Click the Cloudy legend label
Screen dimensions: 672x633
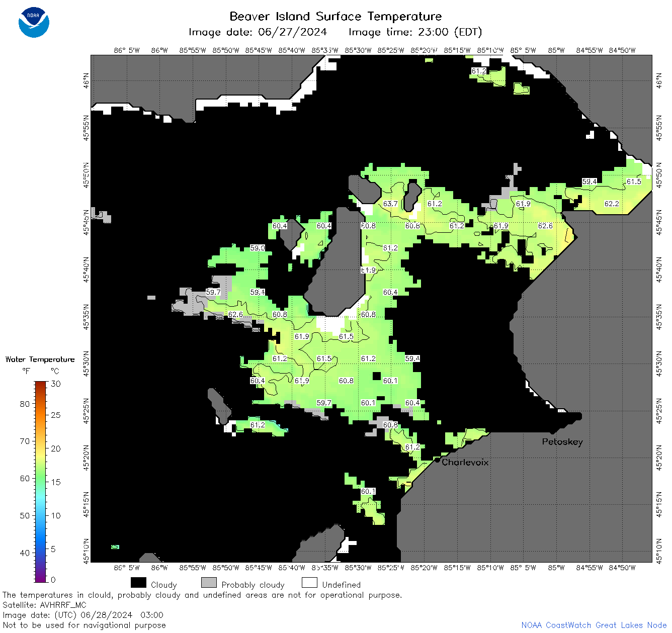pos(164,585)
